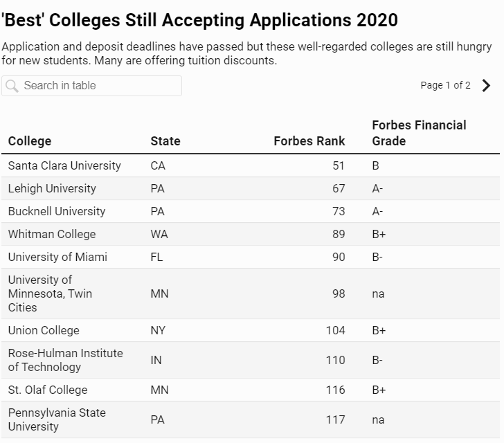Click the Union College row
The image size is (504, 443).
(44, 331)
